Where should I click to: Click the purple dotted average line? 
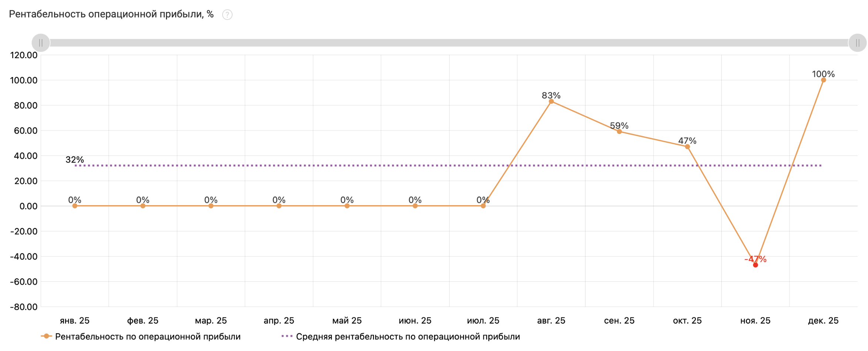[370, 166]
